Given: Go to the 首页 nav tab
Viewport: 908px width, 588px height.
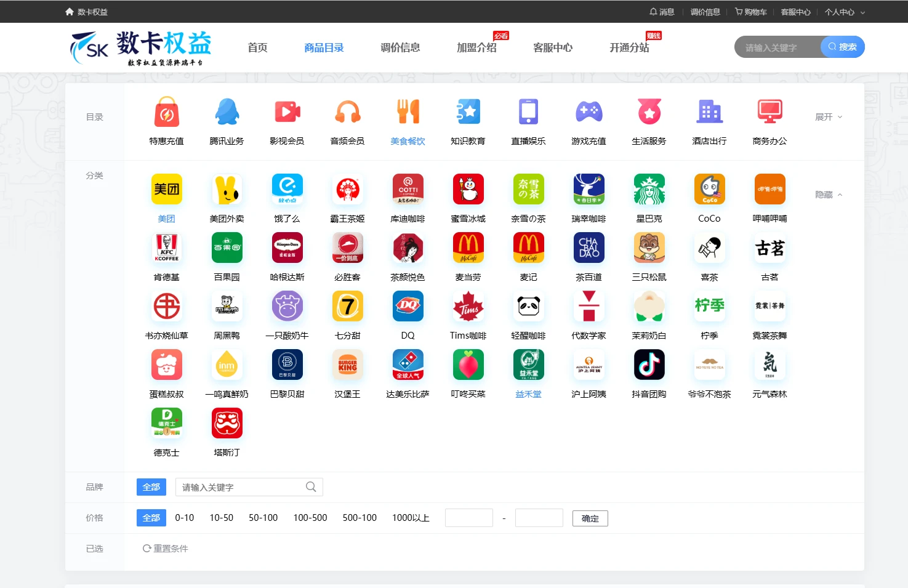Looking at the screenshot, I should (257, 47).
